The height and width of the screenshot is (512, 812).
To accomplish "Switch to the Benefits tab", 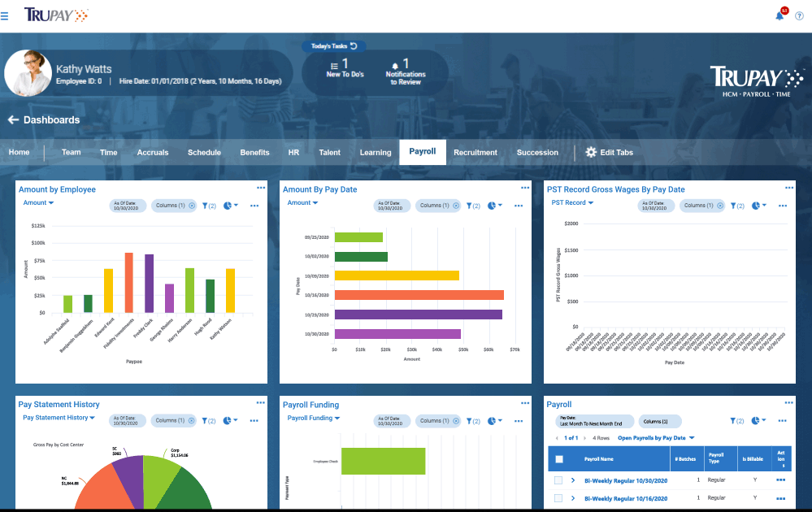I will point(254,152).
